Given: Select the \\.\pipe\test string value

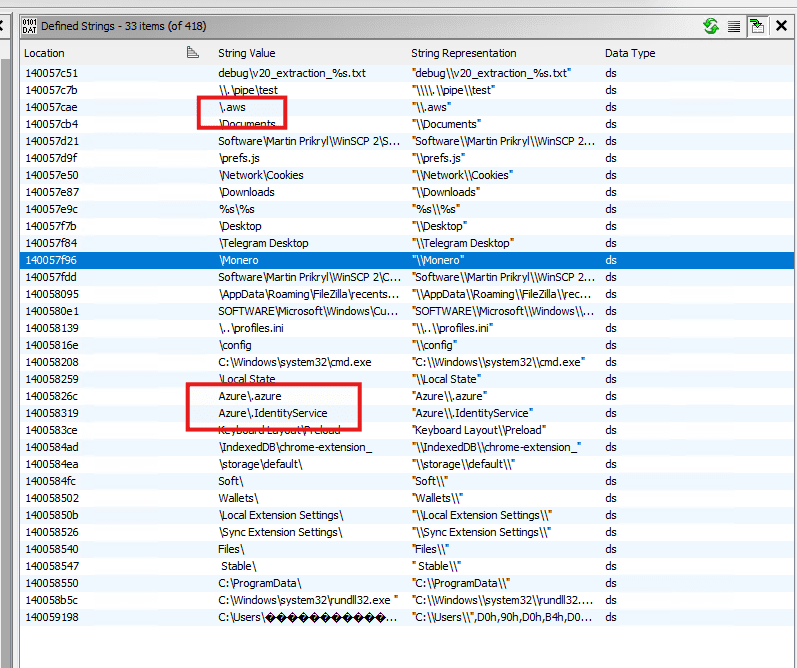Looking at the screenshot, I should pos(248,90).
